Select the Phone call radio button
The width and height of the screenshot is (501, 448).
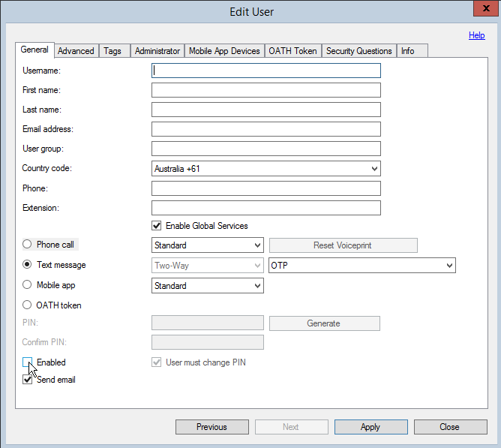point(28,245)
